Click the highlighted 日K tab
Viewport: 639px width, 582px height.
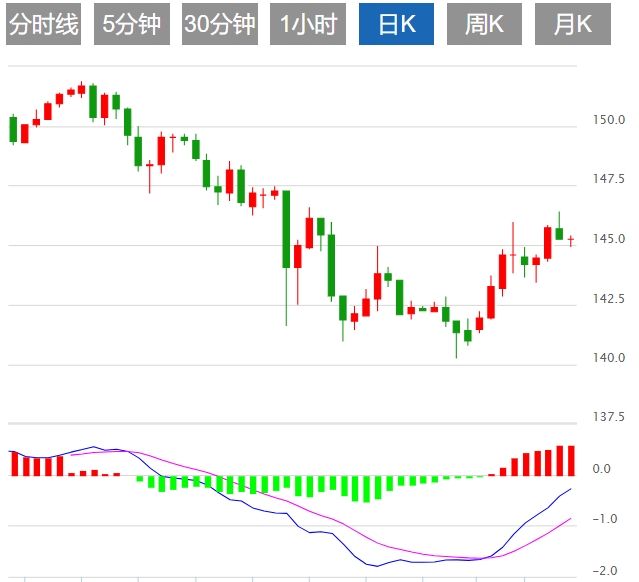395,25
